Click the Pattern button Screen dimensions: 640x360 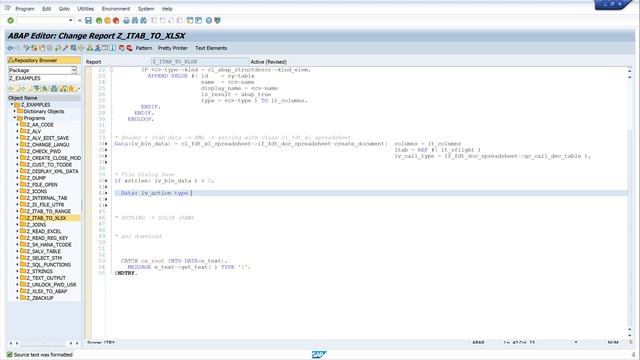[144, 48]
